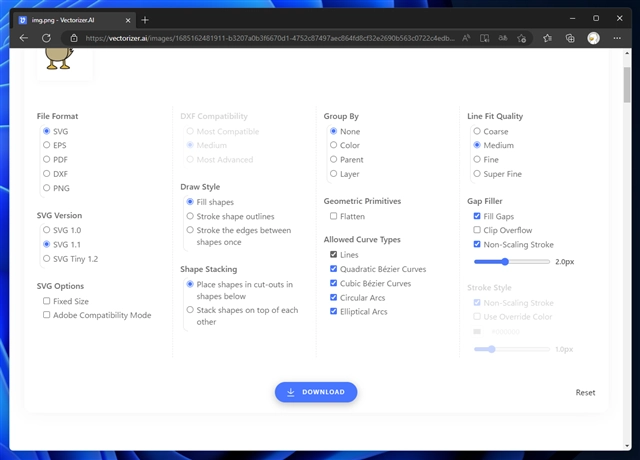Enable Clip Overflow
The height and width of the screenshot is (460, 640).
click(477, 230)
